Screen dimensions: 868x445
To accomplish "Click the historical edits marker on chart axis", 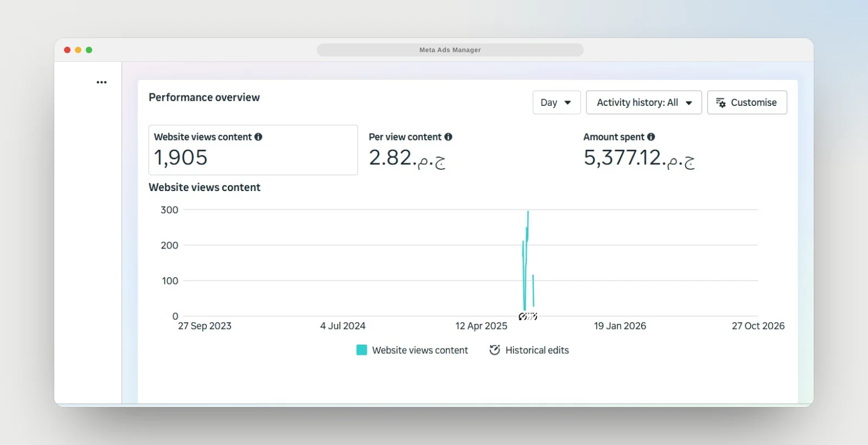I will click(528, 316).
